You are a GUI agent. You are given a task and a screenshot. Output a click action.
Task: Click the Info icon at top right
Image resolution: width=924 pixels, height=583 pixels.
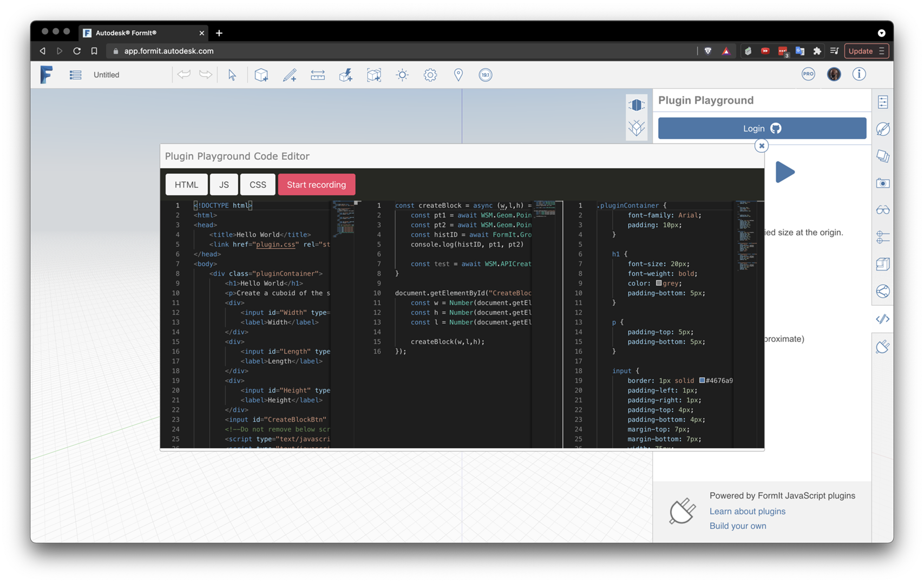(x=859, y=74)
